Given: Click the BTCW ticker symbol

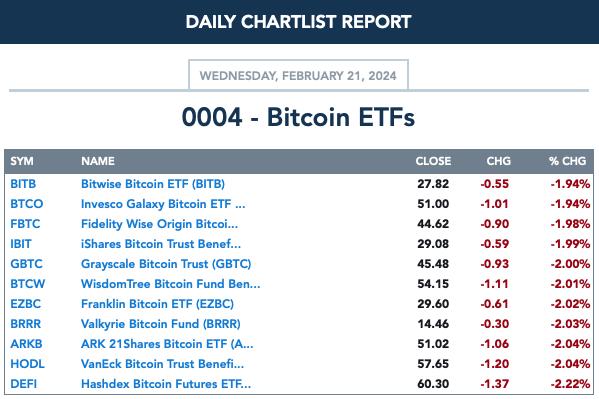Looking at the screenshot, I should pos(28,284).
